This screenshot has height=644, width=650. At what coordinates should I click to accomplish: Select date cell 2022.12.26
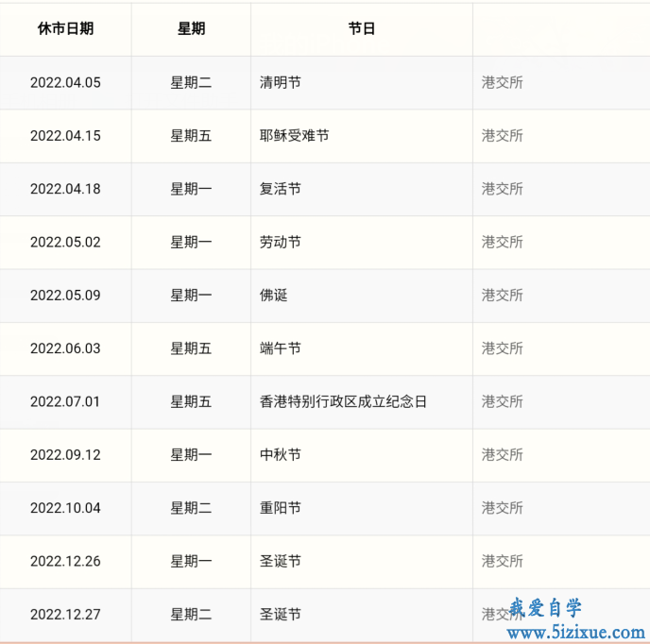(65, 561)
